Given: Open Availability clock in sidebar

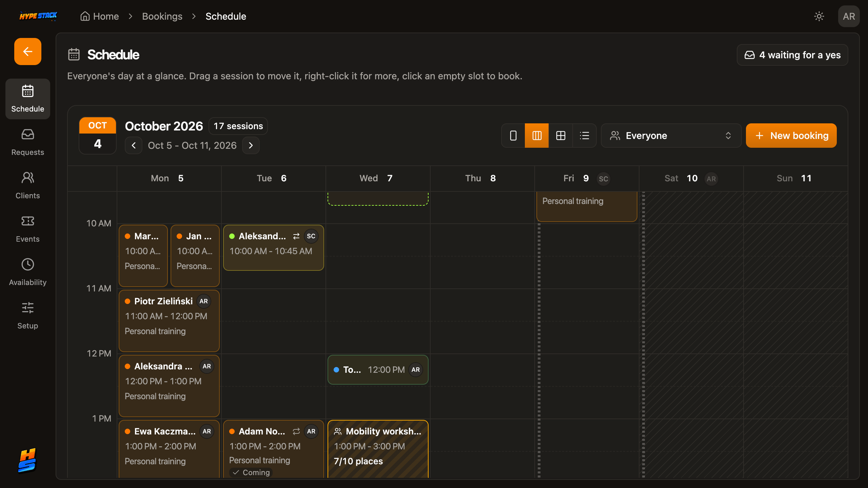Looking at the screenshot, I should pyautogui.click(x=28, y=272).
